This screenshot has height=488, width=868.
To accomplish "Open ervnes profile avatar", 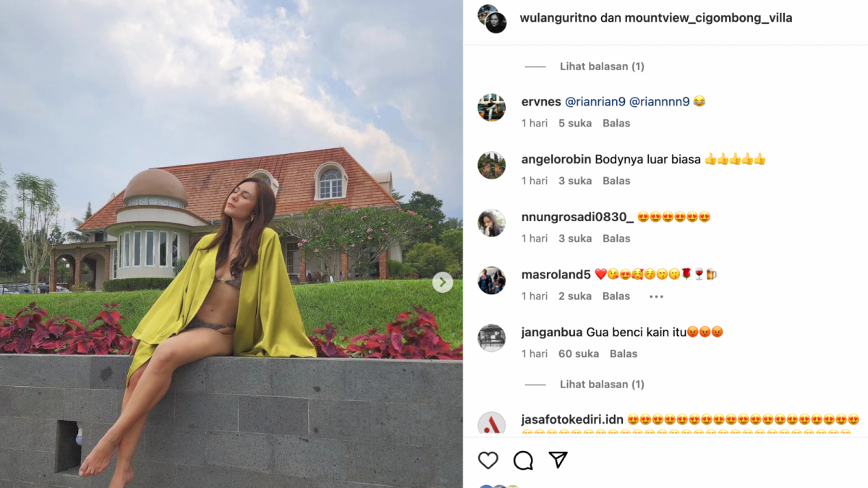I will coord(491,108).
